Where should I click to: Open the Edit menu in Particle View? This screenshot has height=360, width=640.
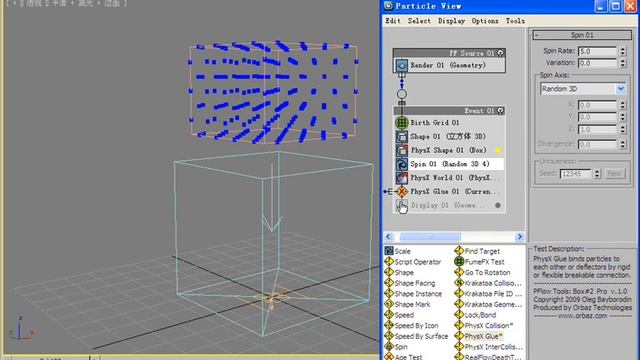click(393, 21)
